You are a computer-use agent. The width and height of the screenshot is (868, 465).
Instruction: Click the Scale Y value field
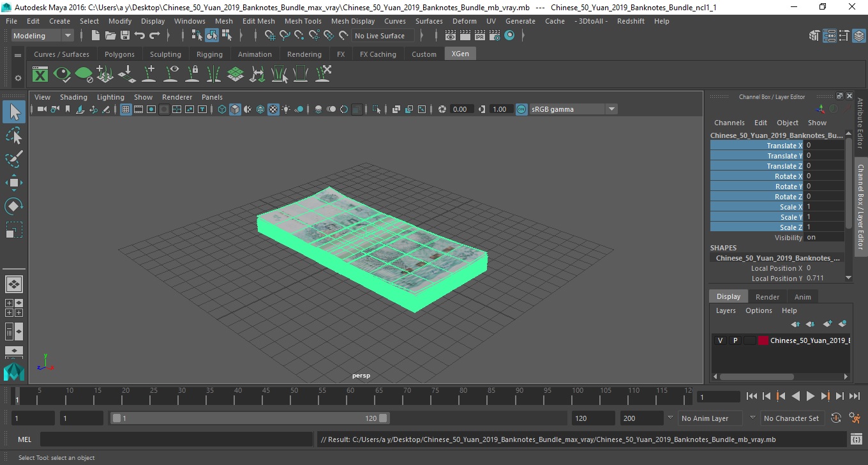coord(824,217)
